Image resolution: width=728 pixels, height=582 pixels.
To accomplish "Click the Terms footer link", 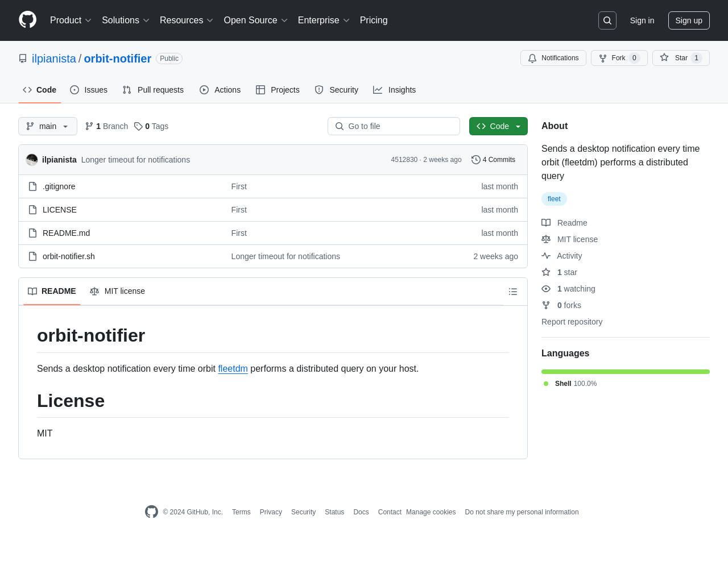I will [241, 512].
